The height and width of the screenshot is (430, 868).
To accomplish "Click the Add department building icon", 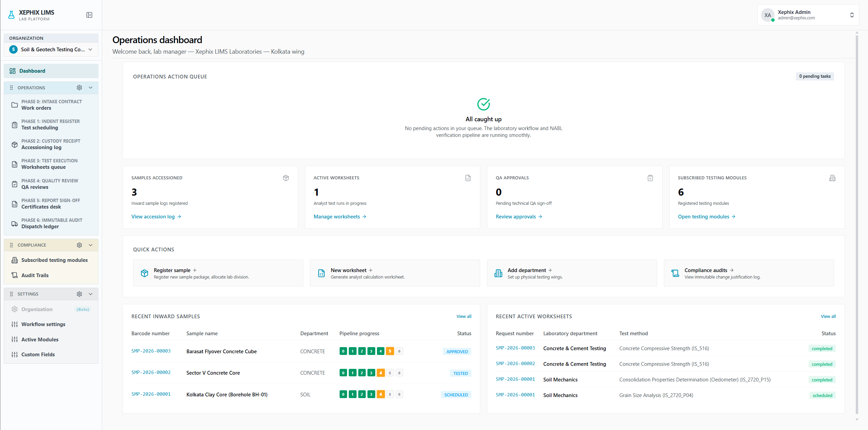I will pos(498,273).
